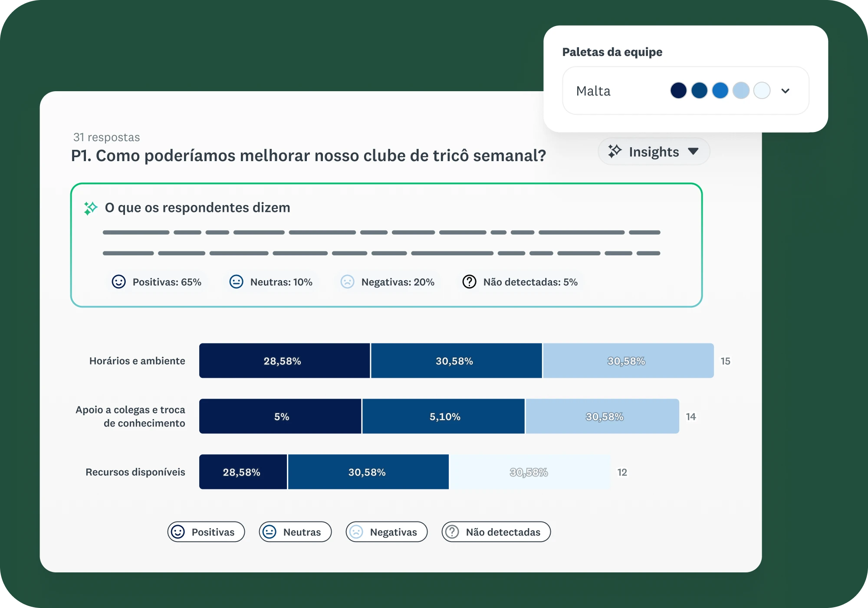Click the light blue segment of Horários e ambiente
The width and height of the screenshot is (868, 608).
pyautogui.click(x=628, y=361)
